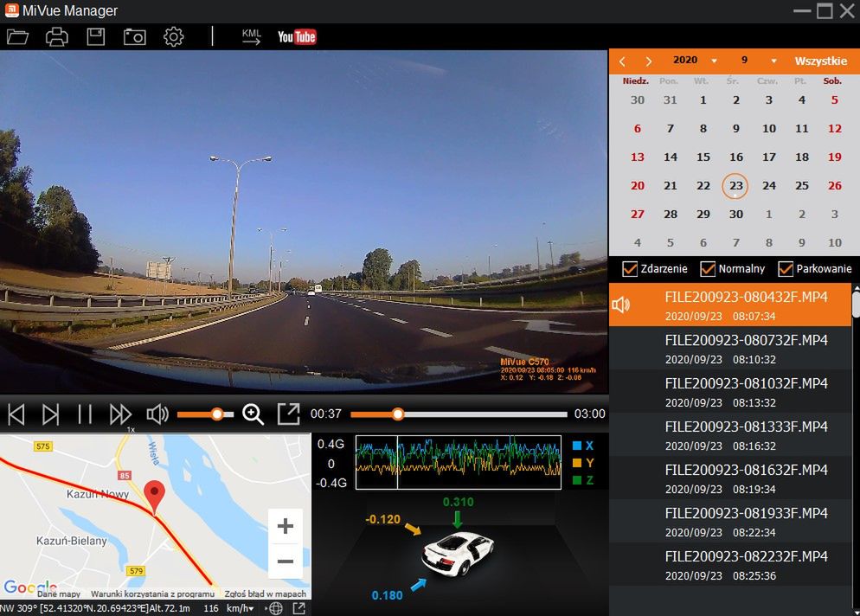The image size is (860, 616).
Task: Jump to previous video file
Action: click(x=16, y=414)
